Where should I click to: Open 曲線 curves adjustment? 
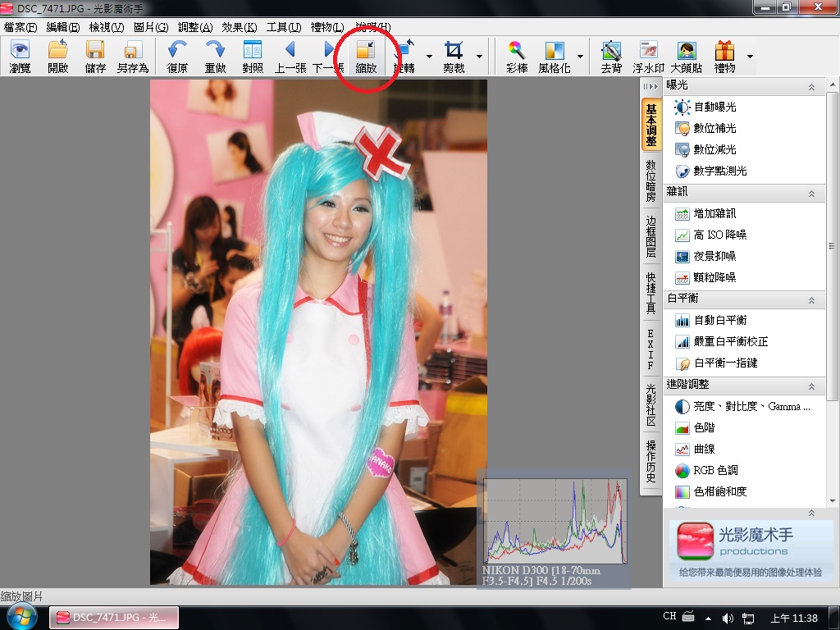pyautogui.click(x=704, y=449)
